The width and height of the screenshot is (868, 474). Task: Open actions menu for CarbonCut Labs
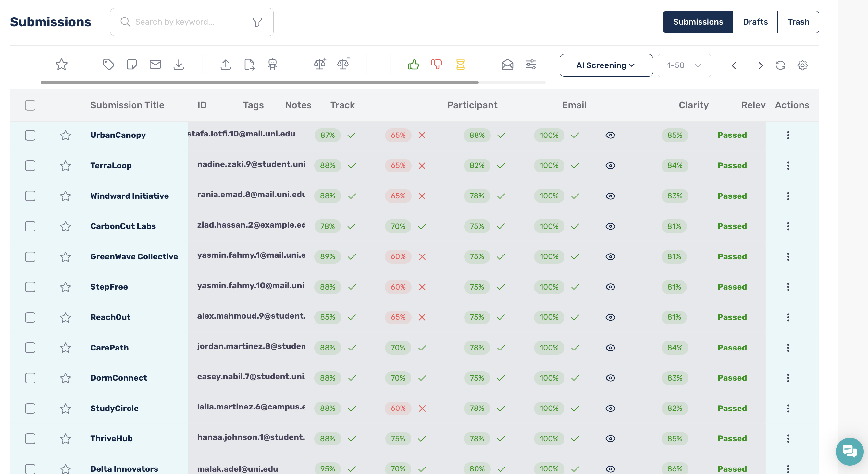[788, 226]
